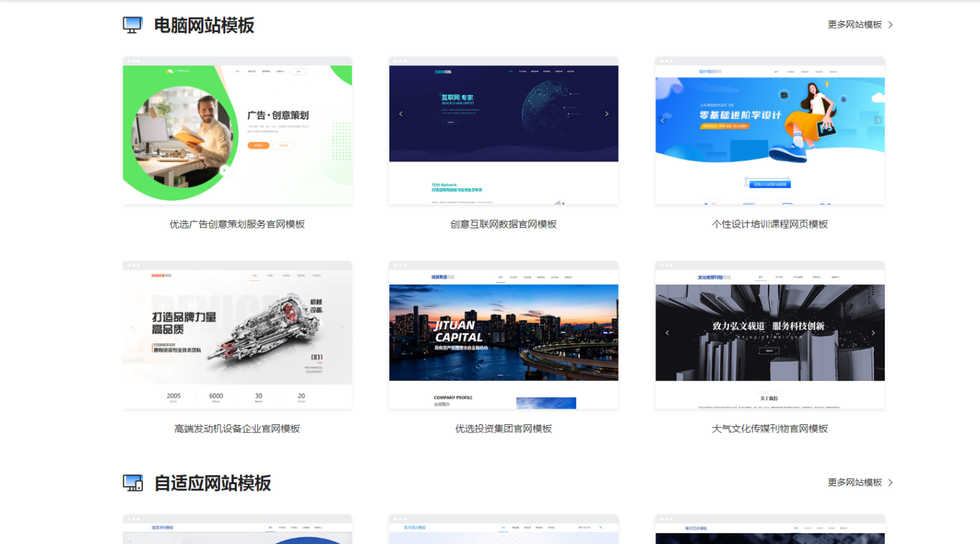This screenshot has height=544, width=980.
Task: Click left carousel arrow in 文化传媒 template preview
Action: click(667, 333)
